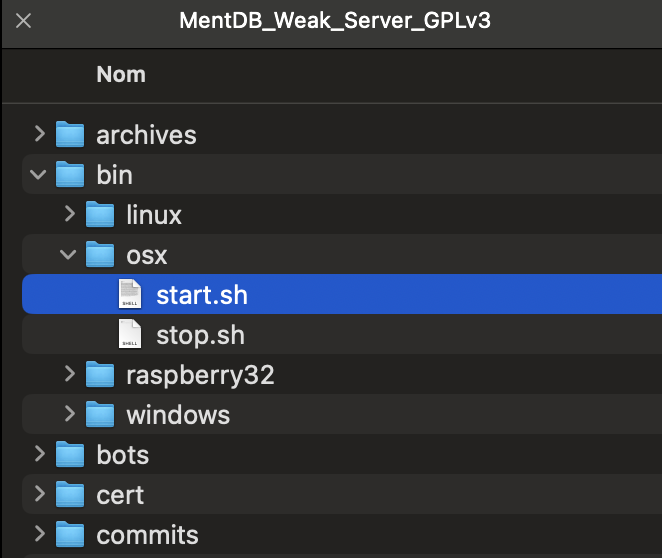Expand the archives folder
This screenshot has height=558, width=662.
click(x=39, y=134)
